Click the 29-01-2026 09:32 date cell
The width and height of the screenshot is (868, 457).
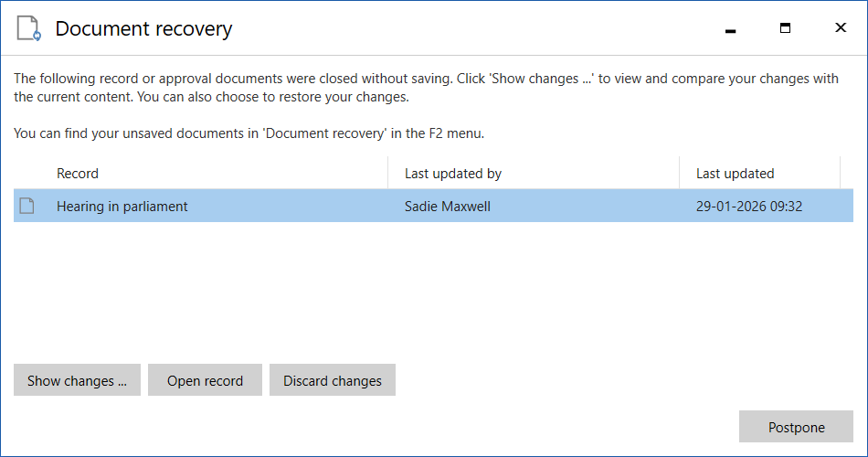pos(749,207)
